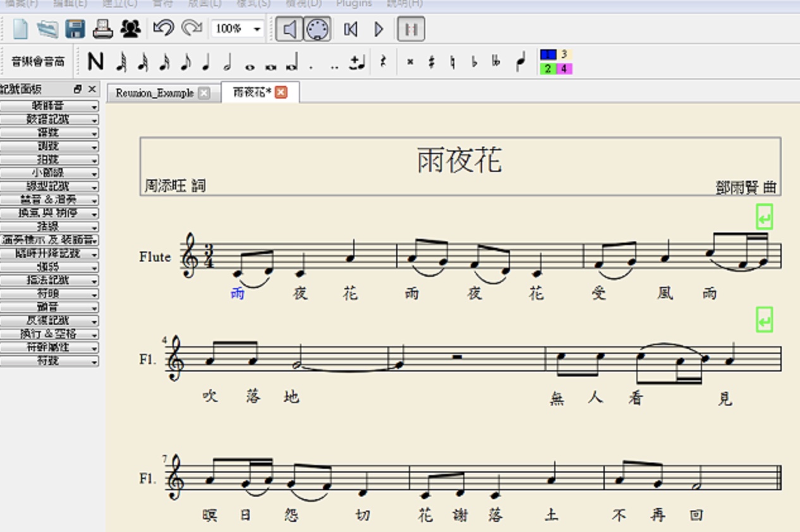Toggle note entry mode with the N button
Image resolution: width=800 pixels, height=532 pixels.
(x=95, y=62)
